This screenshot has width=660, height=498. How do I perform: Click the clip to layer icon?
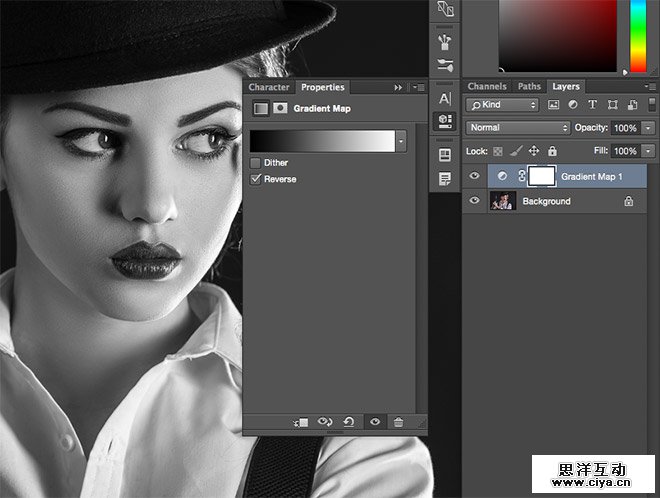[301, 422]
